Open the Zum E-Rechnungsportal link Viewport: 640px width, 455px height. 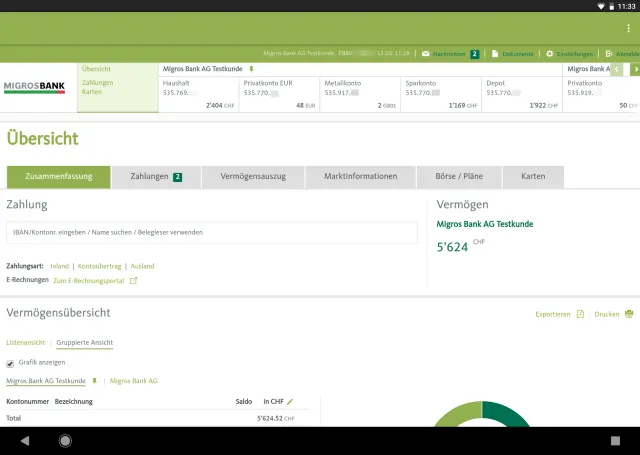pos(89,281)
